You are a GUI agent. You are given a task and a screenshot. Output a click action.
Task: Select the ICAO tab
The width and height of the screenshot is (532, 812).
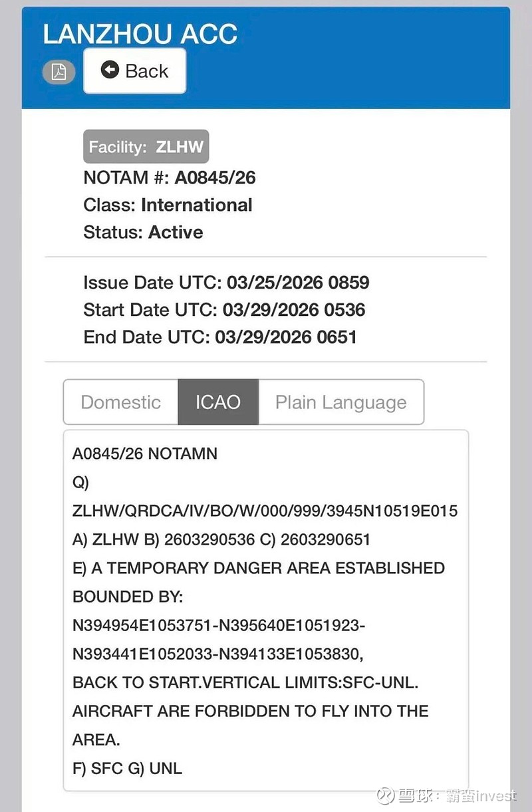click(217, 402)
